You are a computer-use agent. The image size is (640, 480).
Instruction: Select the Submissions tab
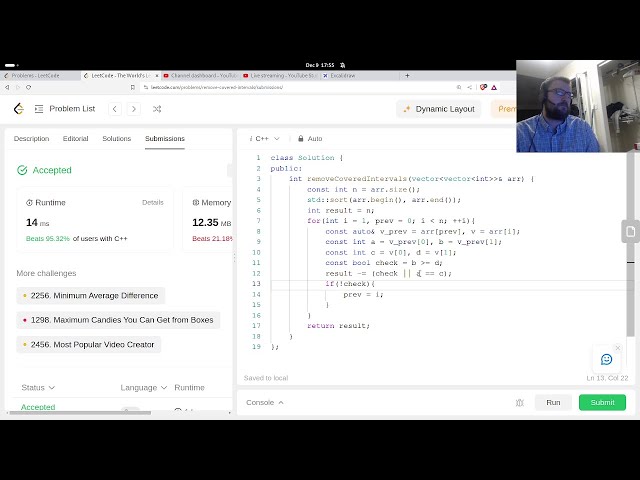[x=165, y=139]
